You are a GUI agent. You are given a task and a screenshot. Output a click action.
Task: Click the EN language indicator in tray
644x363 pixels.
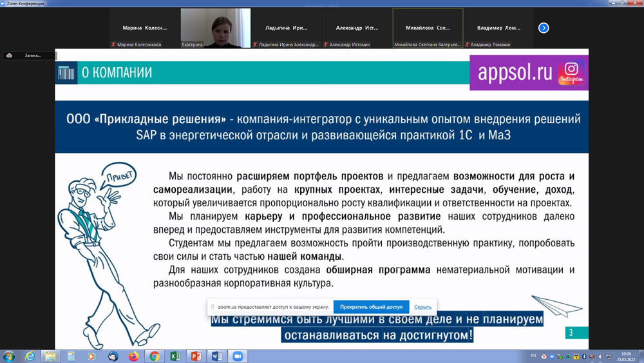(533, 356)
